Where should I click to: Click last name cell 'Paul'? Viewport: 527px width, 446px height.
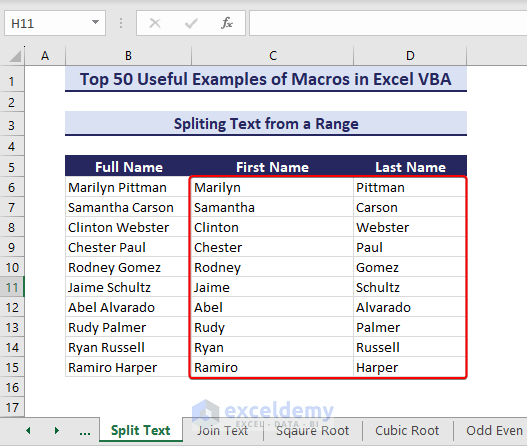pos(410,247)
